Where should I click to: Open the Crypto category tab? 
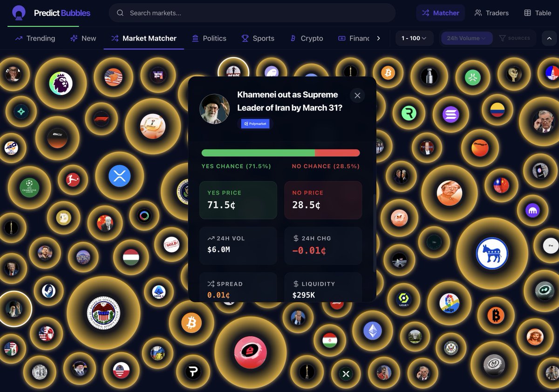click(x=307, y=38)
